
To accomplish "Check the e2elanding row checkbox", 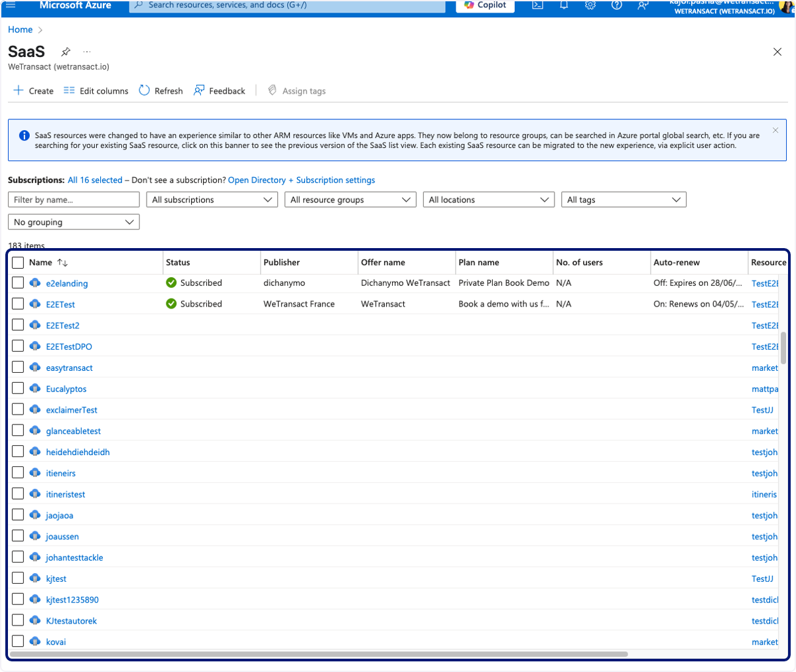I will (x=18, y=283).
